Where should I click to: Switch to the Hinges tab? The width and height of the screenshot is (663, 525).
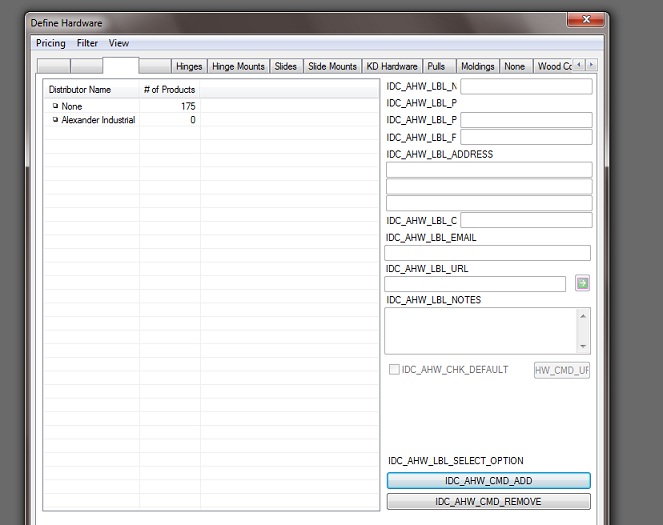(x=189, y=66)
